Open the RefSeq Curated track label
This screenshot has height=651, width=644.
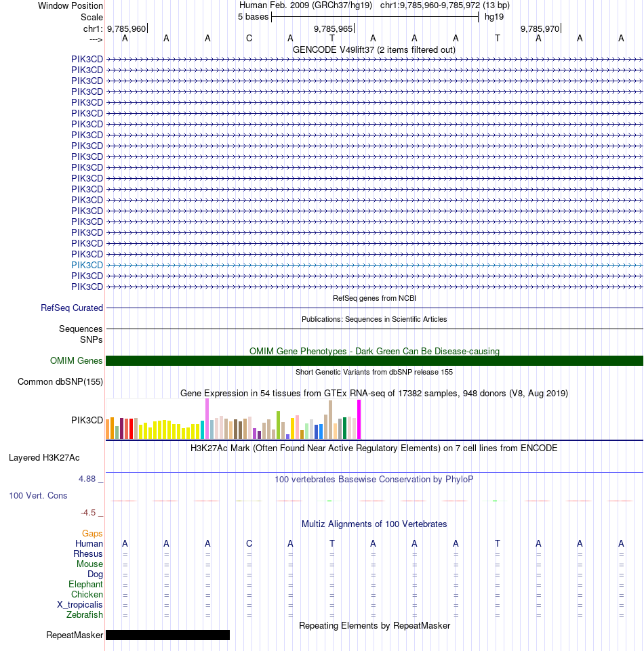[71, 308]
